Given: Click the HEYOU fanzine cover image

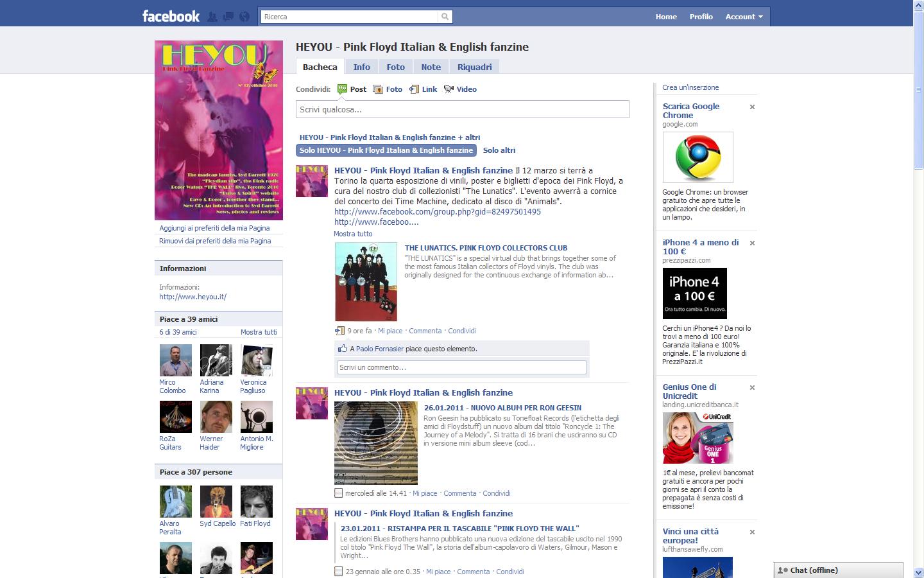Looking at the screenshot, I should [x=219, y=130].
